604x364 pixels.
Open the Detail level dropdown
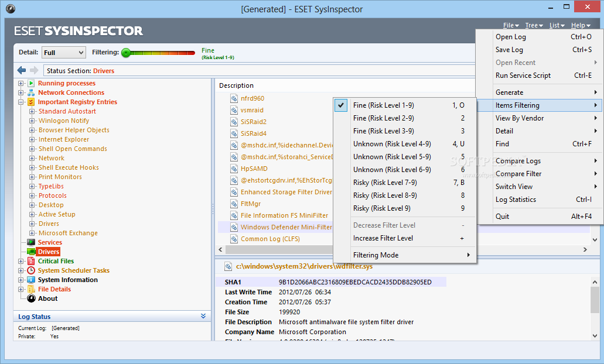click(63, 52)
